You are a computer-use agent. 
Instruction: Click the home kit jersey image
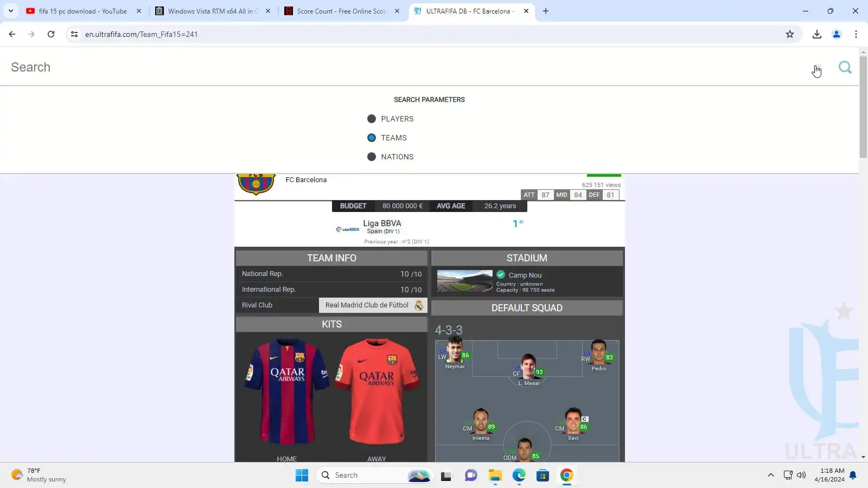click(x=287, y=392)
